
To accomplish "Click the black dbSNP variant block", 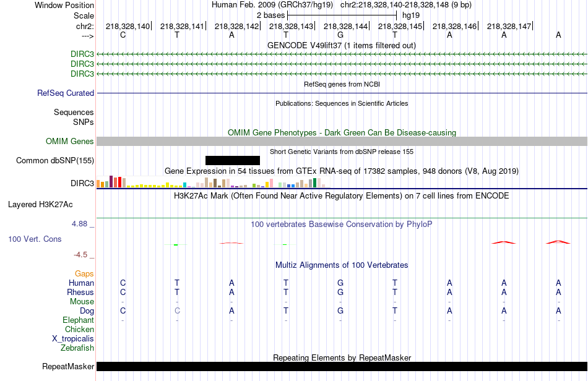I will [x=233, y=160].
